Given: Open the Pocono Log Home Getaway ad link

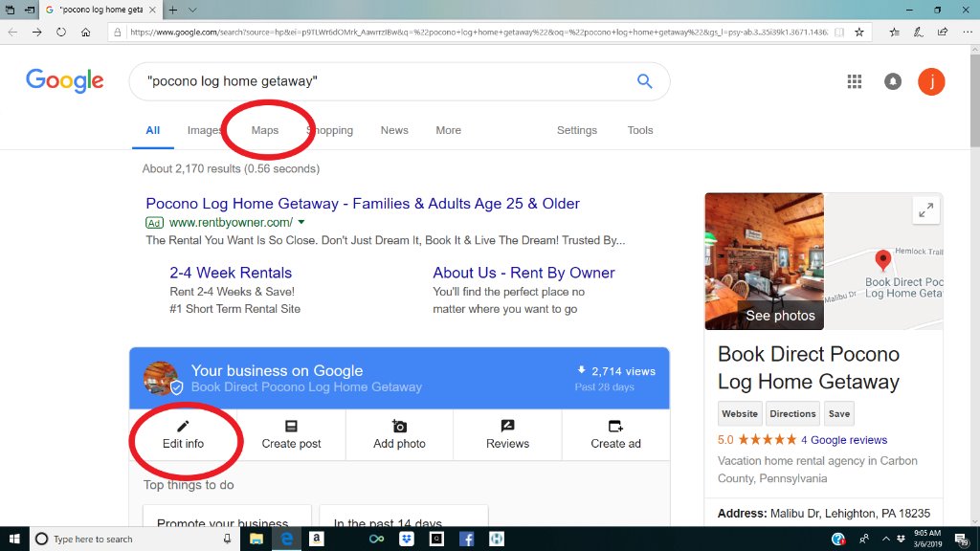Looking at the screenshot, I should click(363, 204).
